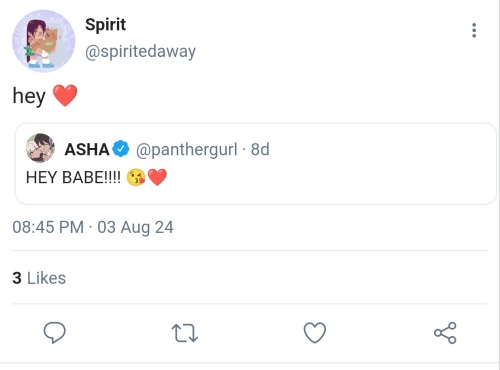This screenshot has width=500, height=370.
Task: Click the red heart emoji after hey
Action: click(x=65, y=95)
